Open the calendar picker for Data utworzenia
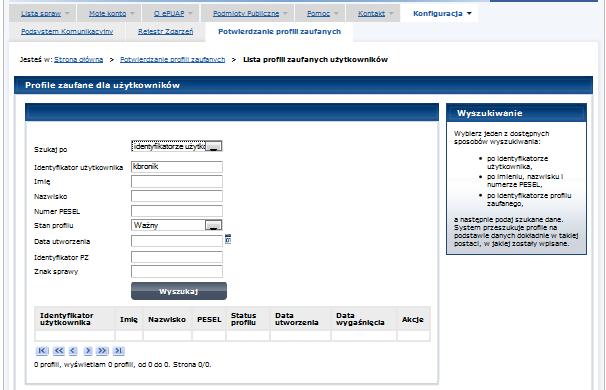The image size is (606, 390). [x=228, y=239]
